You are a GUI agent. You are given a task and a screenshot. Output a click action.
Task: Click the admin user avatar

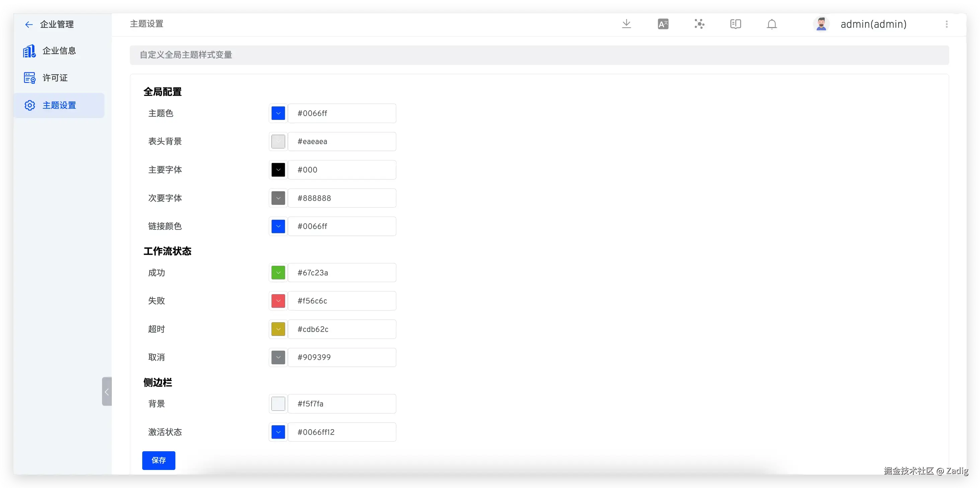[821, 24]
